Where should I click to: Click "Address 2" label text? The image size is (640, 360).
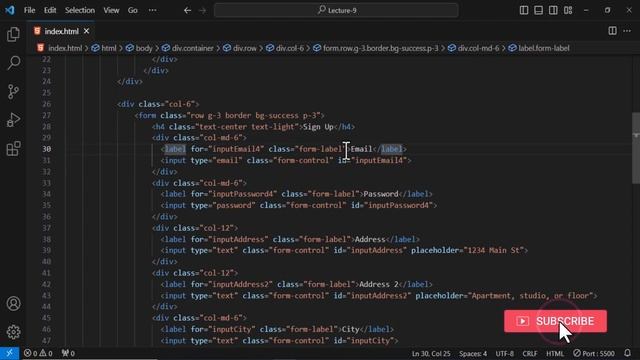[379, 284]
